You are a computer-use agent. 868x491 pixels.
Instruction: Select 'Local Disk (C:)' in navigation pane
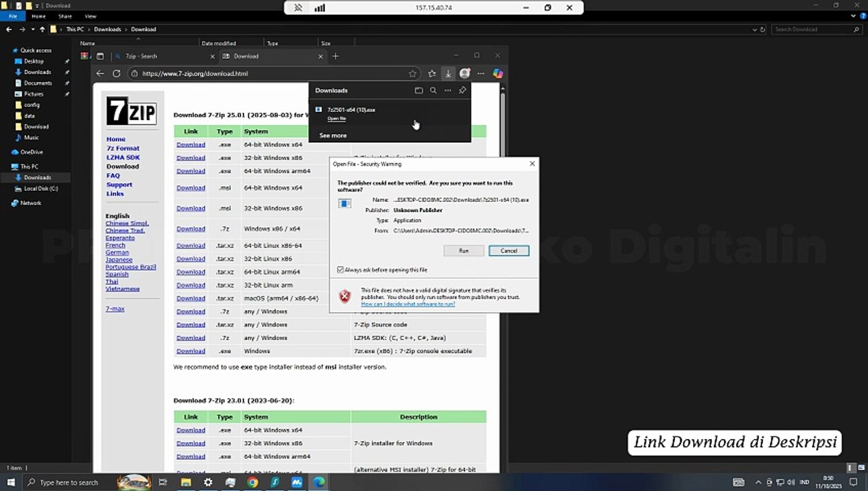click(x=41, y=188)
